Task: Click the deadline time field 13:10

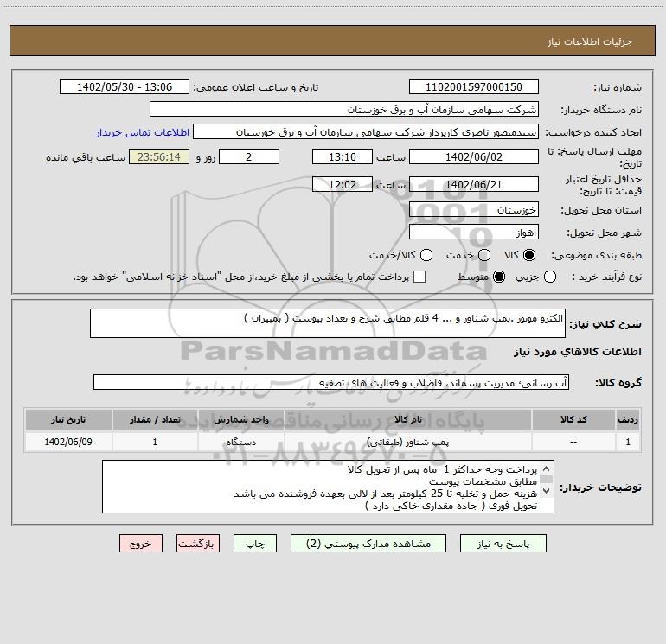Action: pos(343,157)
